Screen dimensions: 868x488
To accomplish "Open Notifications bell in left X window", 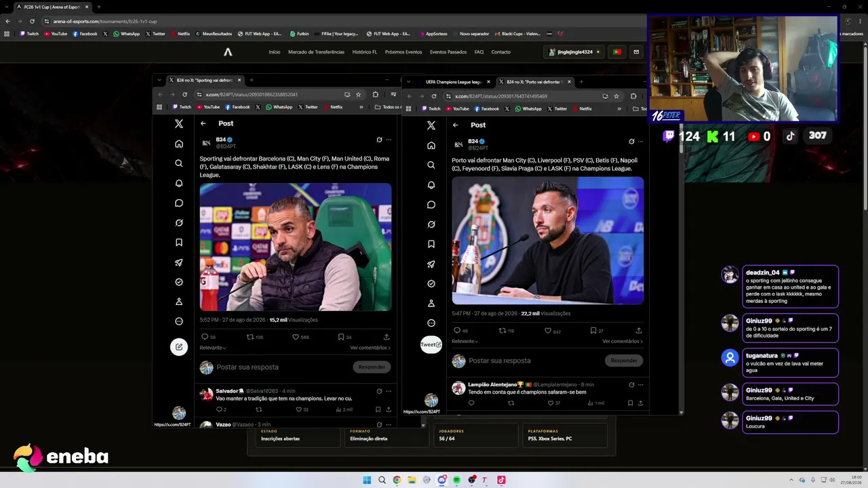I will [x=179, y=183].
